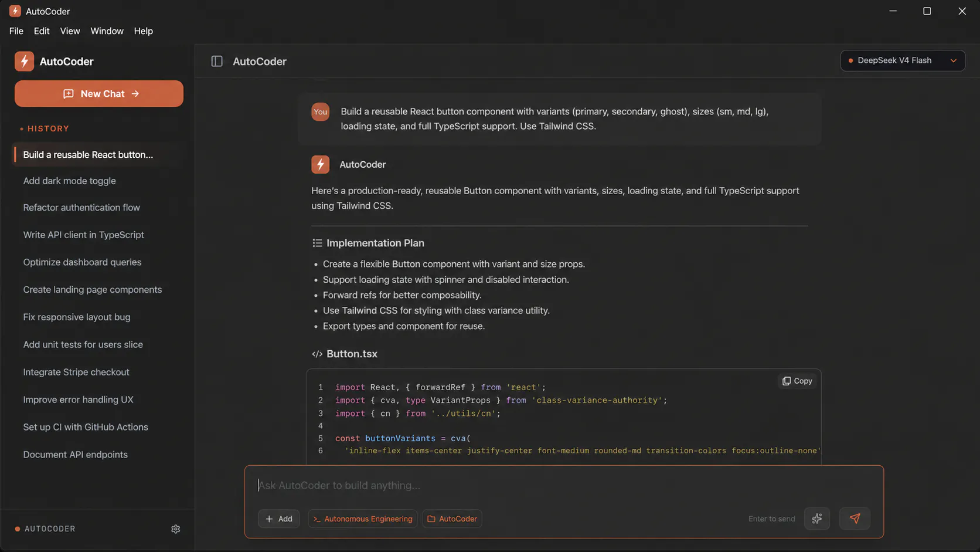Click the Button.tsx file heading

click(352, 354)
